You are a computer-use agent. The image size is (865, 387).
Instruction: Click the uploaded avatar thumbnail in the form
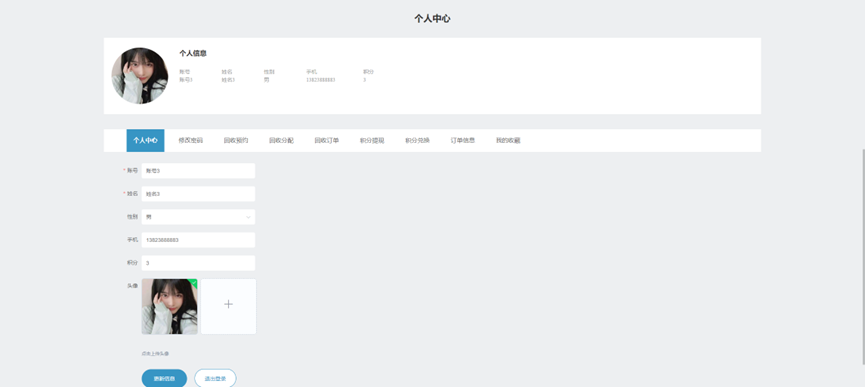(x=169, y=307)
